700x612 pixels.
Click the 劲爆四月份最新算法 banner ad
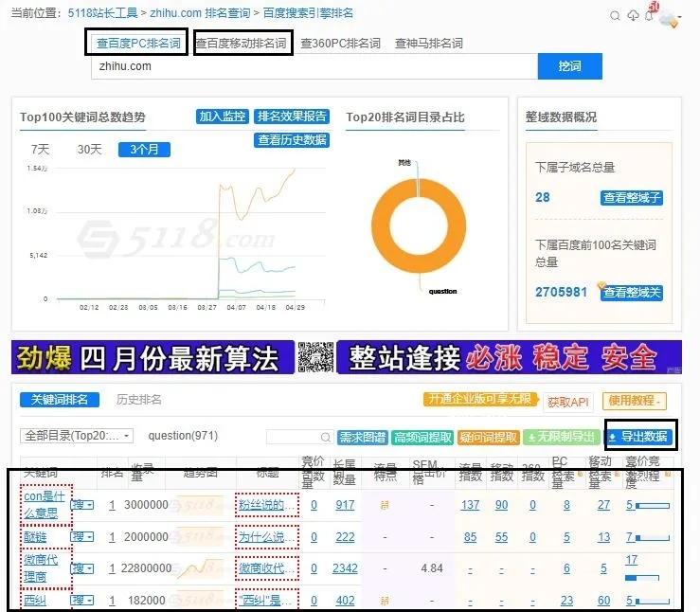[x=153, y=357]
